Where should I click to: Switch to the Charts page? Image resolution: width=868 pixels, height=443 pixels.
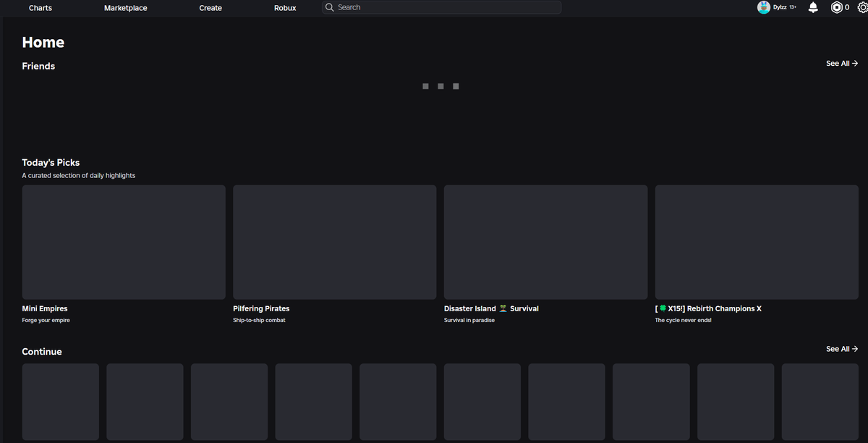tap(40, 8)
